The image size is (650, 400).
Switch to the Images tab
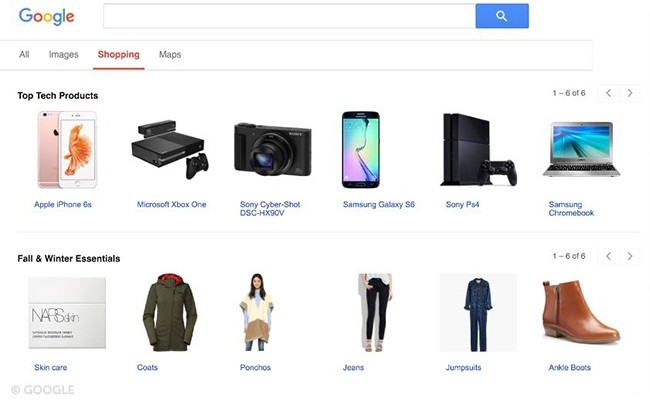click(63, 54)
